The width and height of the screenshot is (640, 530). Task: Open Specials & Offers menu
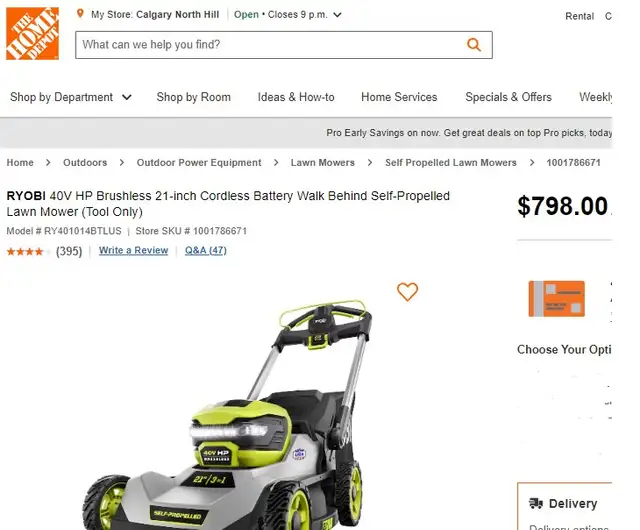508,97
